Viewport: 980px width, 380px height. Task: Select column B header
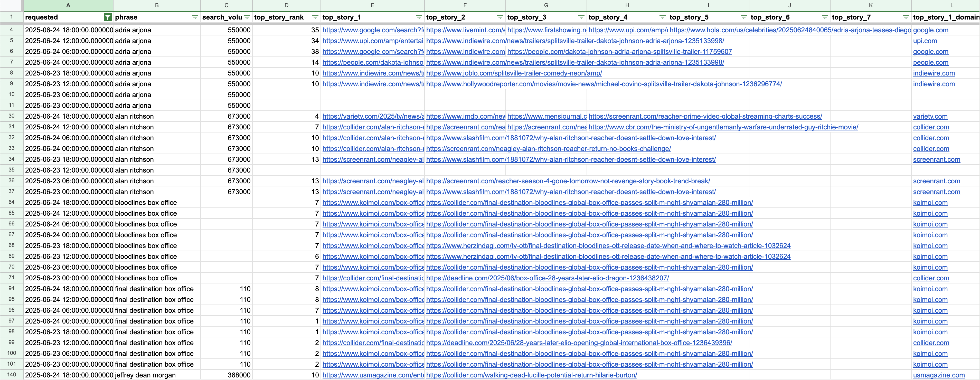[x=157, y=5]
